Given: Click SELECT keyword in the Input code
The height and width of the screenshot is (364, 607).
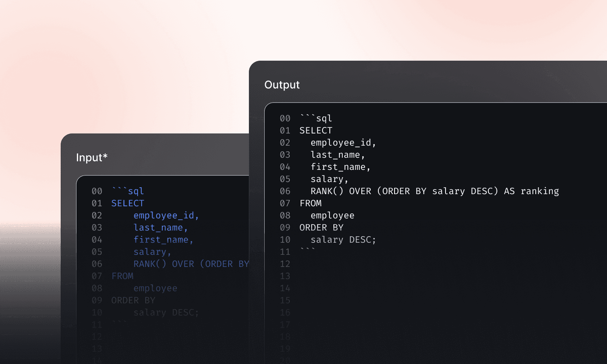Looking at the screenshot, I should coord(128,203).
